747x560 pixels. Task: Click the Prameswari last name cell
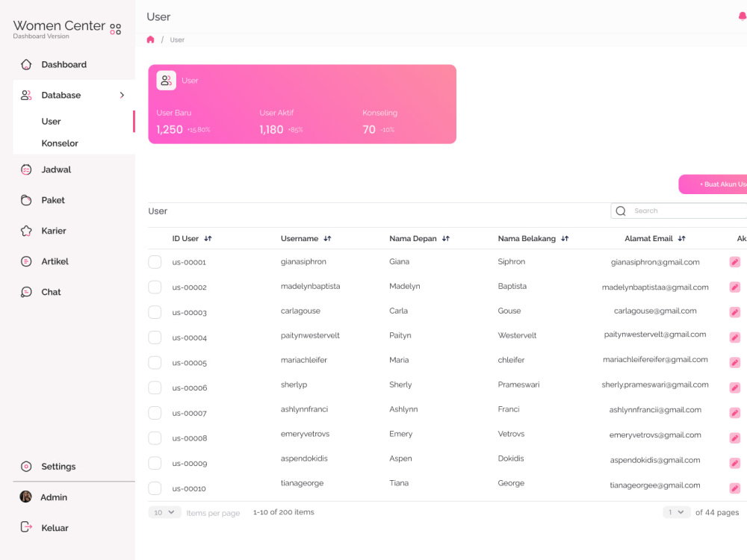click(519, 385)
